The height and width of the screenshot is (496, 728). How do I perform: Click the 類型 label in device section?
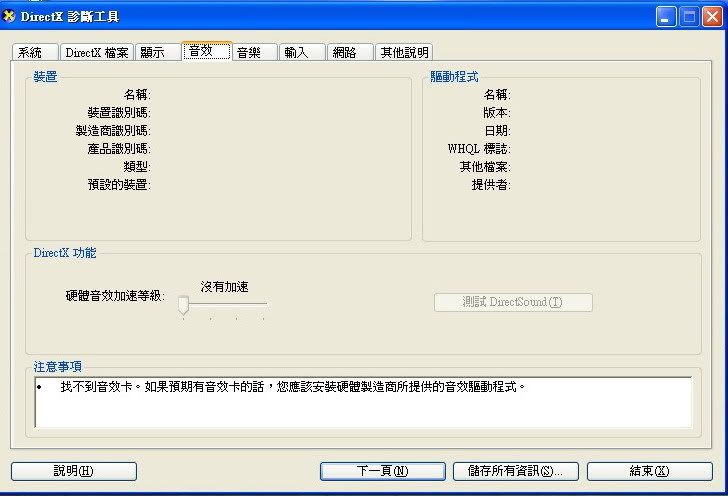click(137, 167)
